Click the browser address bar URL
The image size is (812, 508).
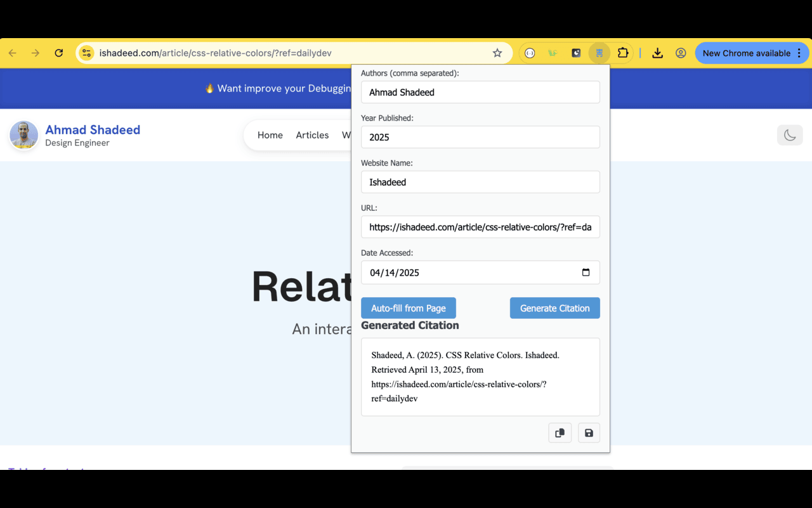point(216,53)
